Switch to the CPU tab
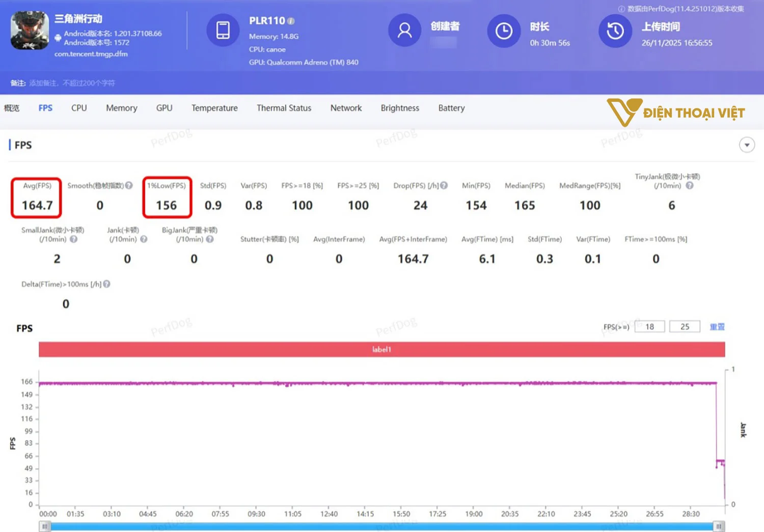764x532 pixels. tap(79, 108)
